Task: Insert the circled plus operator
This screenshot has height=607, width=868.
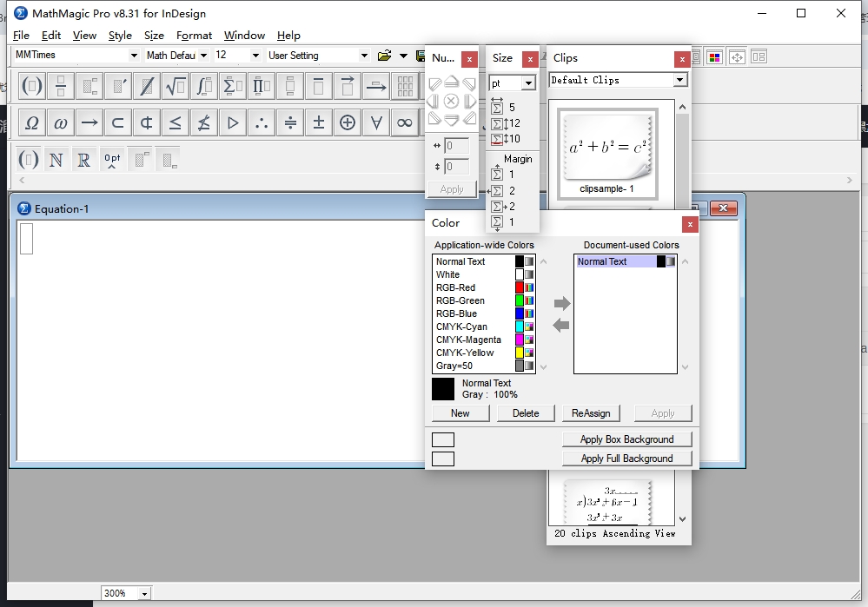Action: (x=346, y=122)
